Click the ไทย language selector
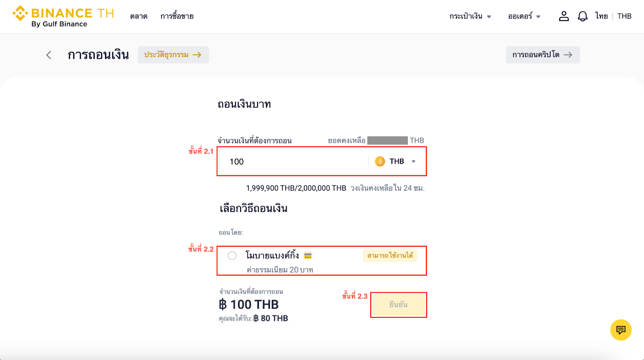The image size is (644, 360). 601,16
